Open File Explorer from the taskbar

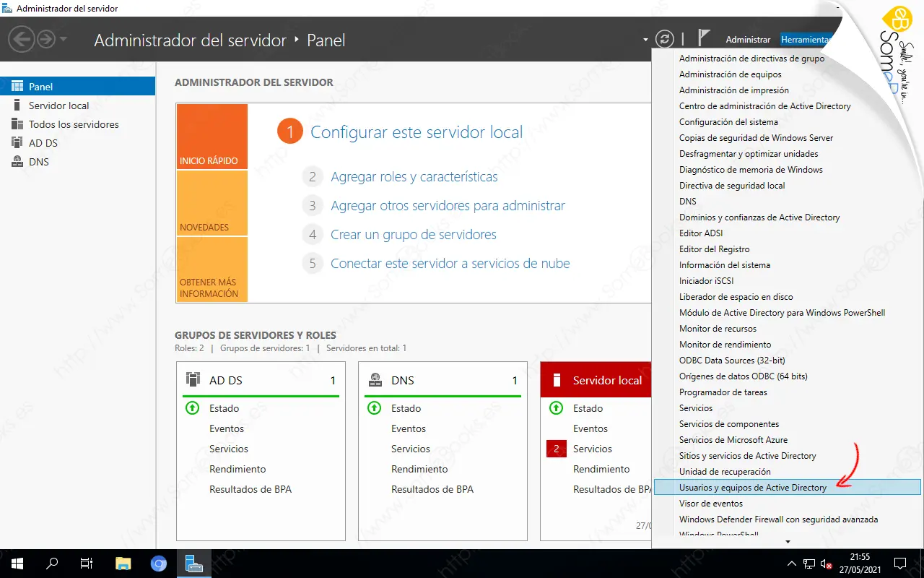123,564
